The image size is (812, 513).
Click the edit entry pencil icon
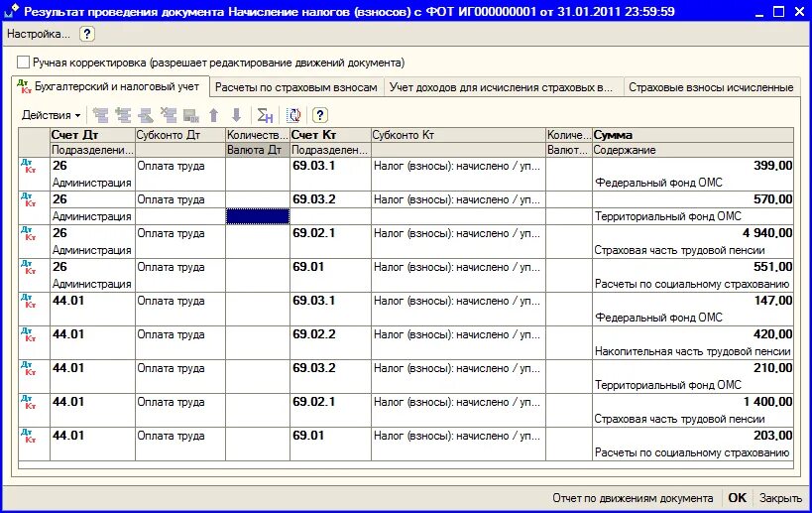pyautogui.click(x=146, y=115)
